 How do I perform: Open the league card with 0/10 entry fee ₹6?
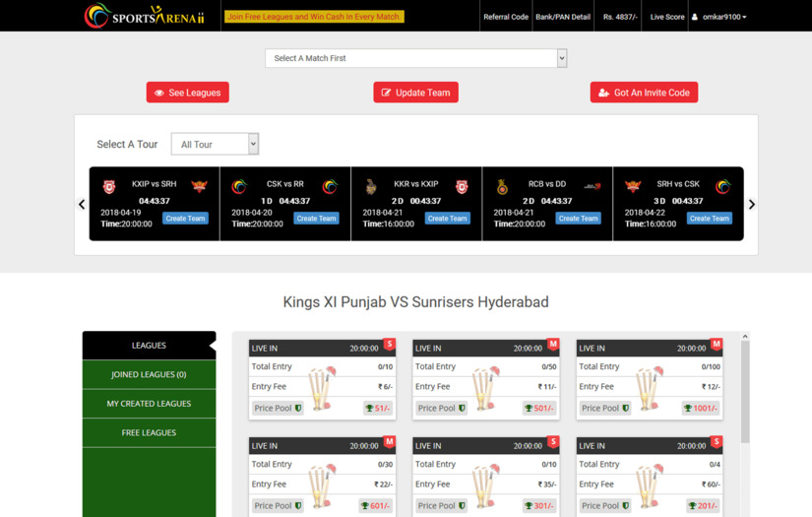(322, 379)
